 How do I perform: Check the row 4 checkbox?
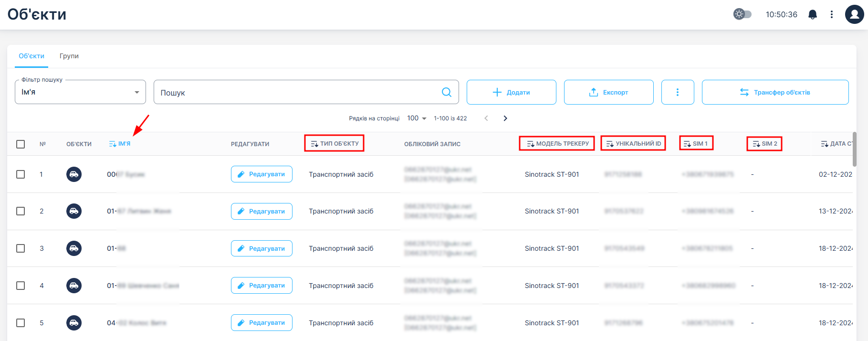pos(21,286)
